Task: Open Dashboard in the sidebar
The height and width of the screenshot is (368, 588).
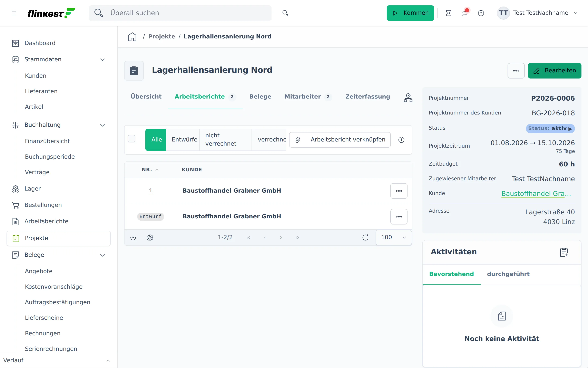Action: coord(59,43)
